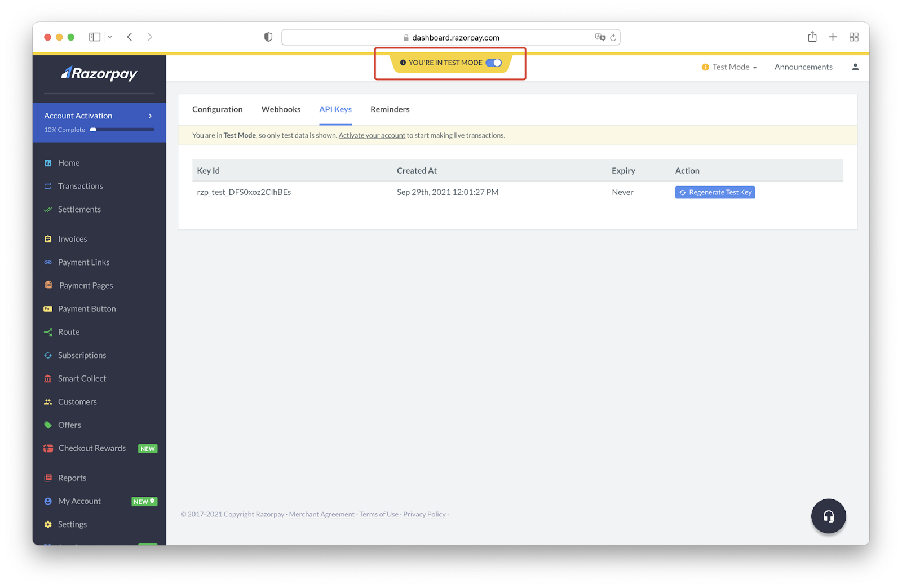
Task: Click the 10% Complete progress bar
Action: [x=122, y=130]
